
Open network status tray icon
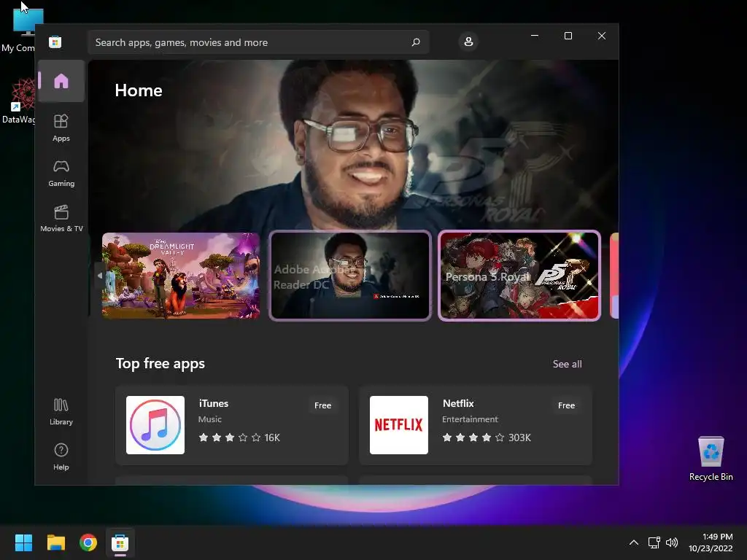654,542
